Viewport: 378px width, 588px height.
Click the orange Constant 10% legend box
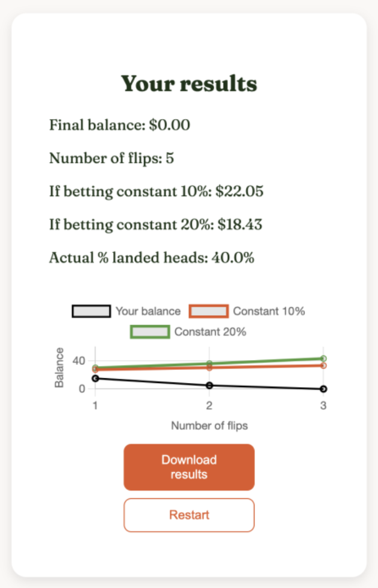(209, 311)
